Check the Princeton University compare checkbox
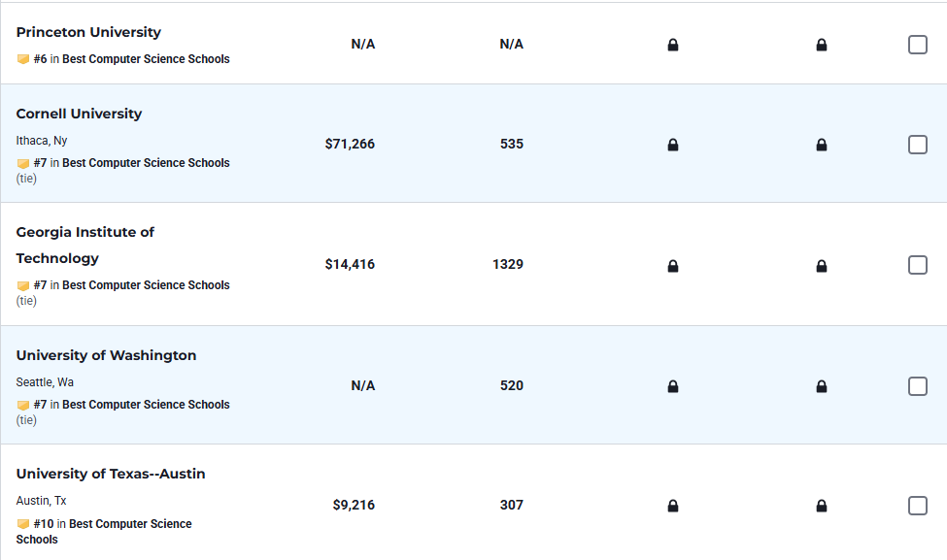The height and width of the screenshot is (560, 947). point(918,45)
